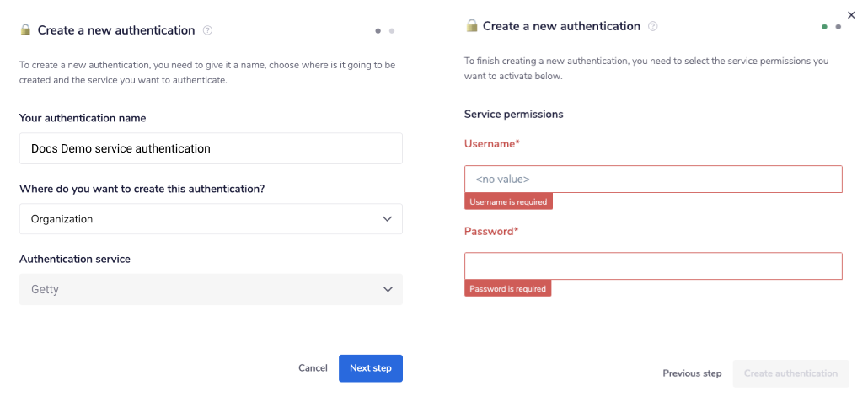
Task: Click the lock icon in the Service permissions dialog
Action: pos(472,26)
